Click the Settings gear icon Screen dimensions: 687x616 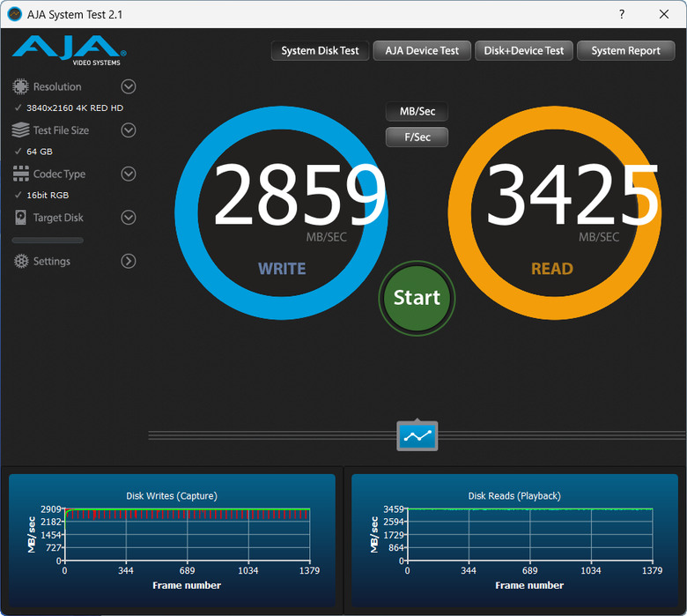[x=21, y=261]
